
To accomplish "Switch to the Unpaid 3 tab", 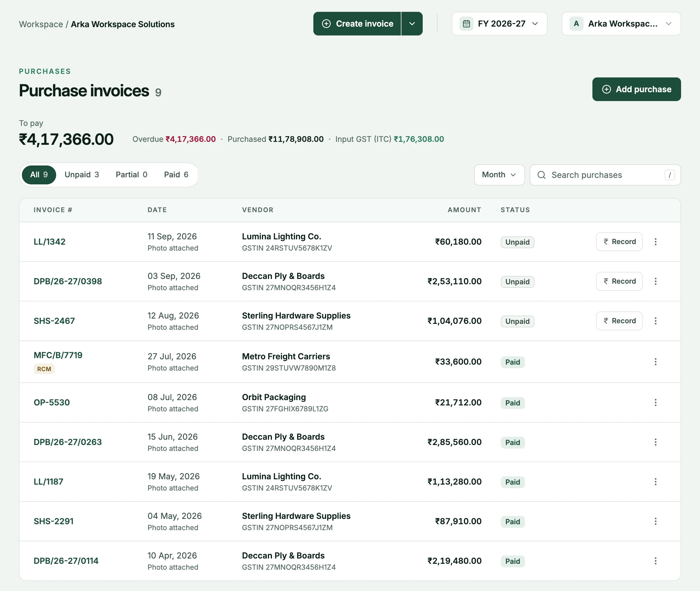I will click(x=82, y=175).
